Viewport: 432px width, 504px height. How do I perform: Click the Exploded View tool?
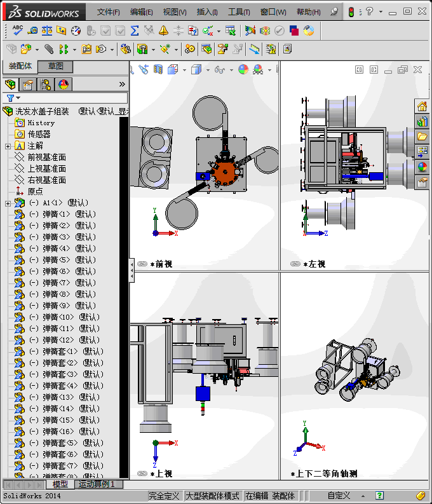[223, 49]
